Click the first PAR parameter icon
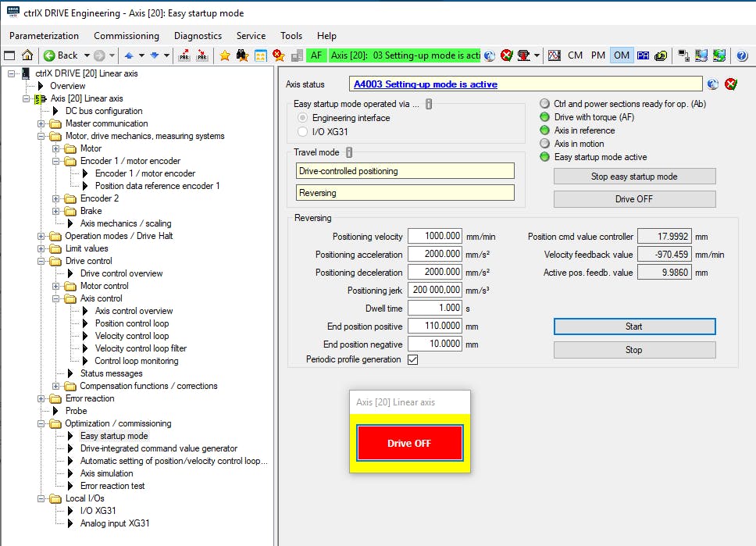This screenshot has width=756, height=546. click(x=184, y=55)
